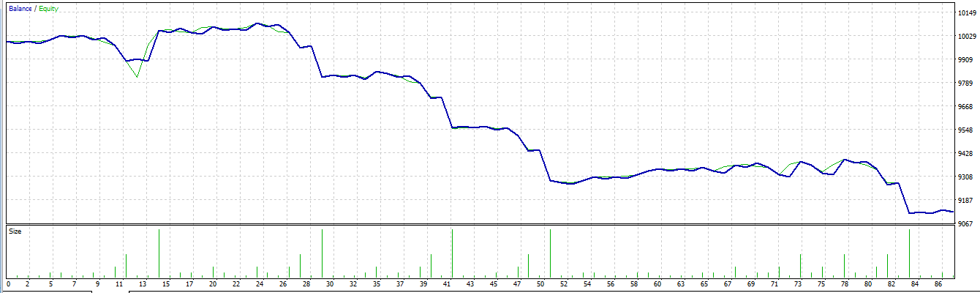
Task: Select the 9668 value on the balance axis
Action: (965, 107)
